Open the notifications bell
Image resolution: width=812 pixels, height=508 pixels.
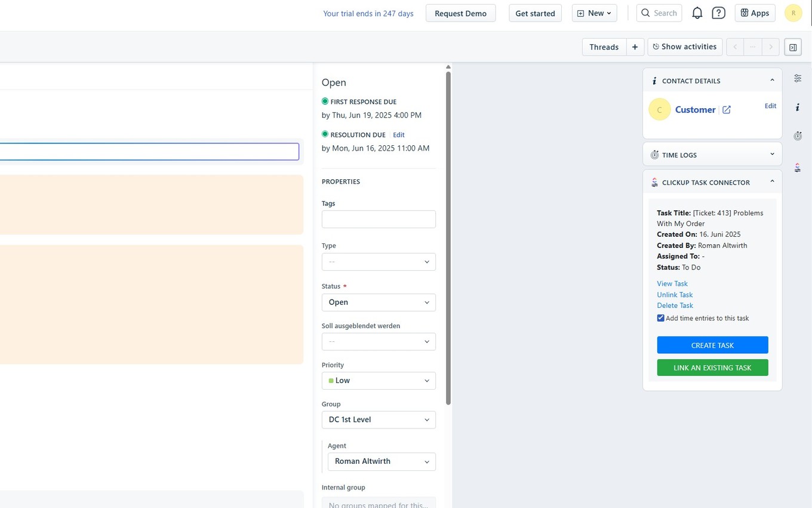click(x=697, y=13)
